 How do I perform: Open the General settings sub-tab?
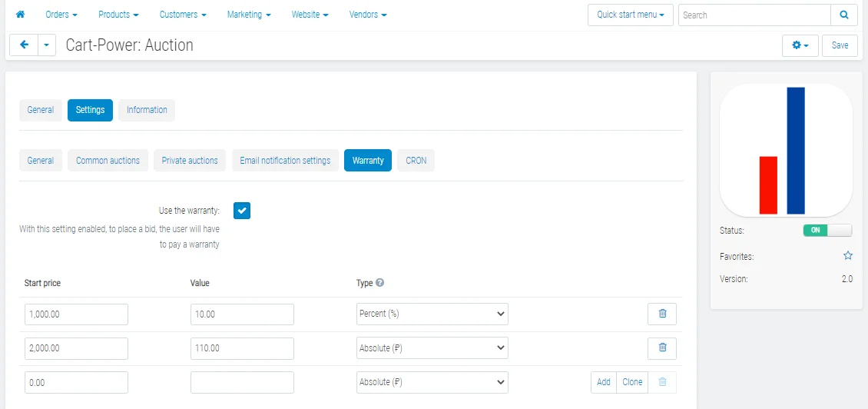[x=41, y=160]
